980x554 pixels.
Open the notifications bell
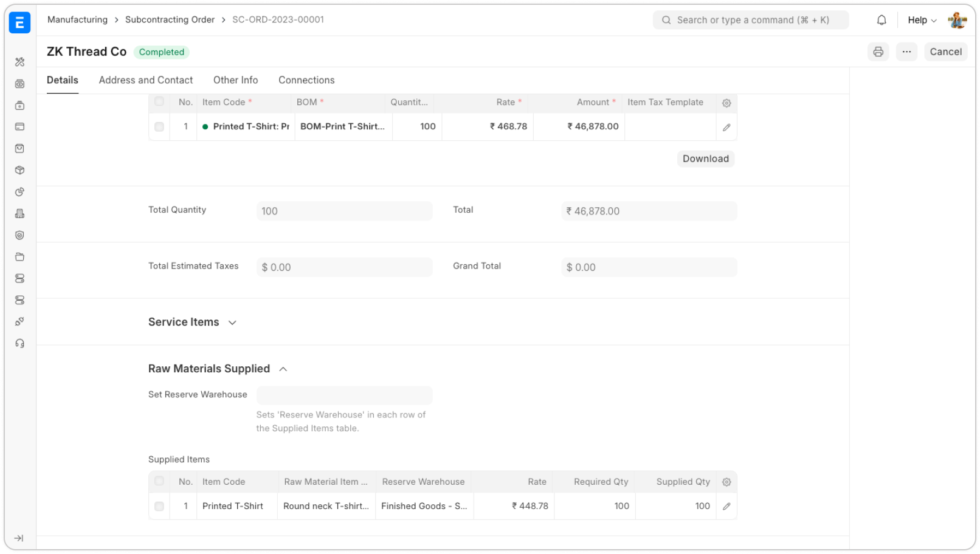pyautogui.click(x=882, y=20)
